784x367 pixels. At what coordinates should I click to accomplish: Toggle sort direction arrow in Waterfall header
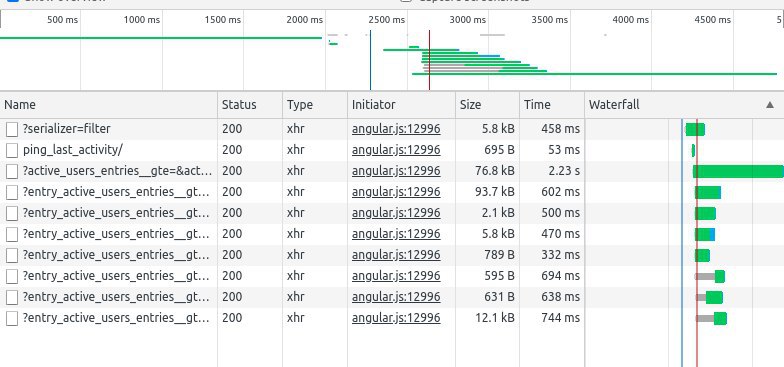(x=770, y=105)
